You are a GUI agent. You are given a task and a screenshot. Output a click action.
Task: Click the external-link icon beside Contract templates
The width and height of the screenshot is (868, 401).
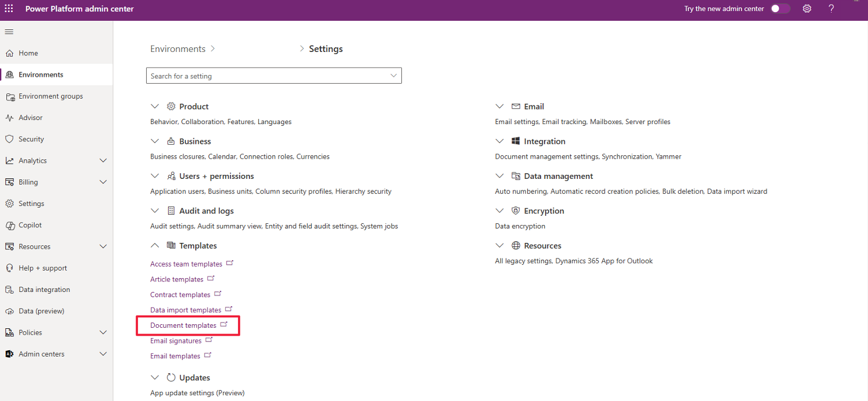click(x=218, y=294)
